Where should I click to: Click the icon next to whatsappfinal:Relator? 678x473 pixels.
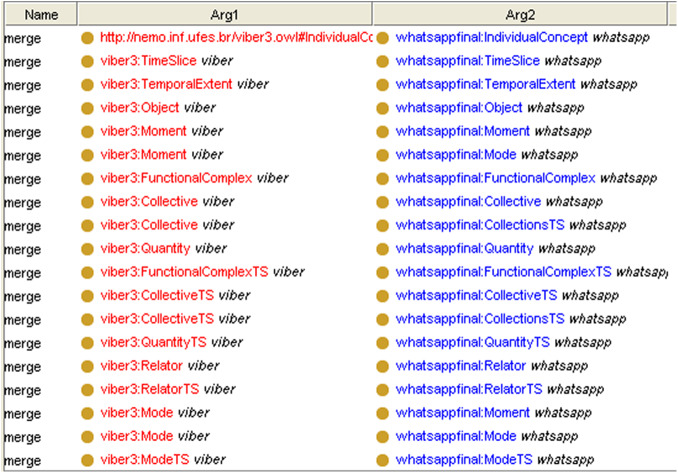click(x=383, y=366)
